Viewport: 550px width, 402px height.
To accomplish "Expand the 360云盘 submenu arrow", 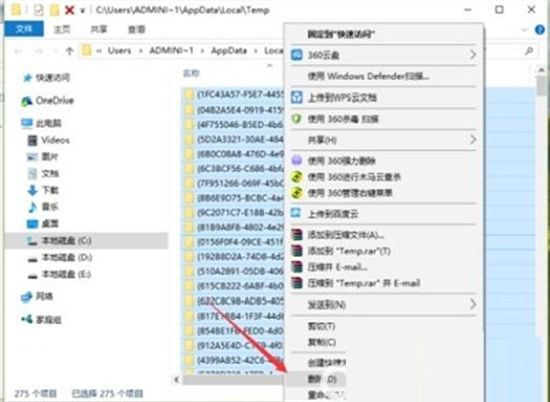I will click(x=473, y=55).
